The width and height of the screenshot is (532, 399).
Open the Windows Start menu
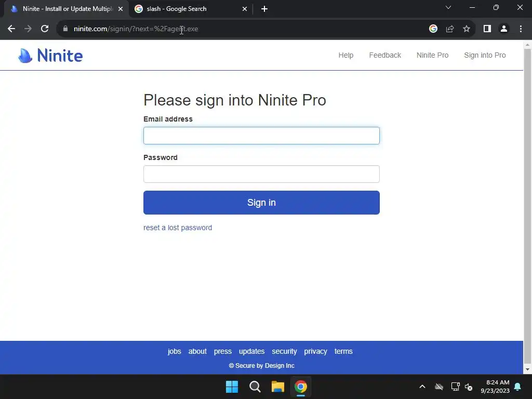coord(232,387)
